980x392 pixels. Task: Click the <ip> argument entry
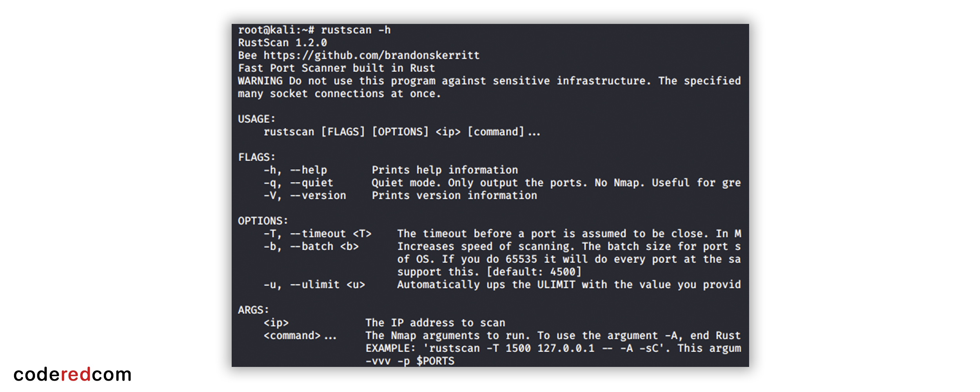pyautogui.click(x=276, y=323)
